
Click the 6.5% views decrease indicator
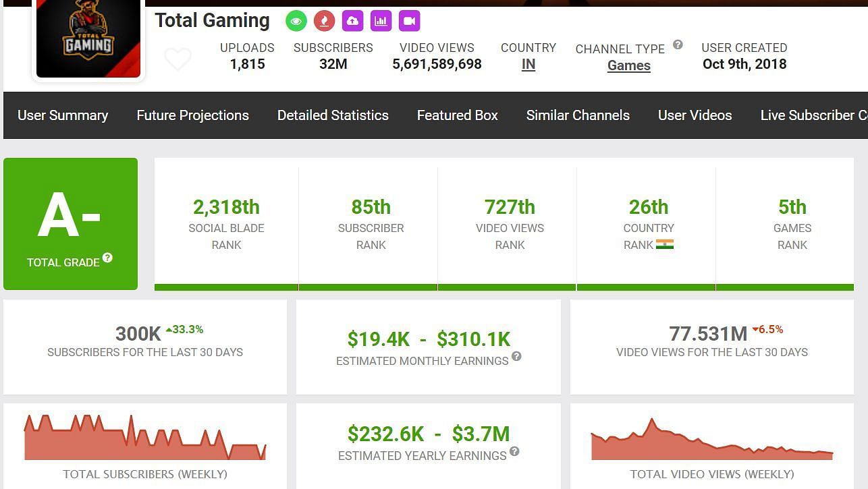point(767,330)
